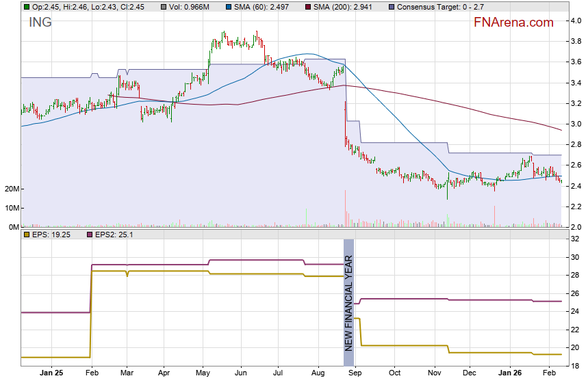Click the 4.0 price axis label
588x387 pixels.
pos(576,21)
